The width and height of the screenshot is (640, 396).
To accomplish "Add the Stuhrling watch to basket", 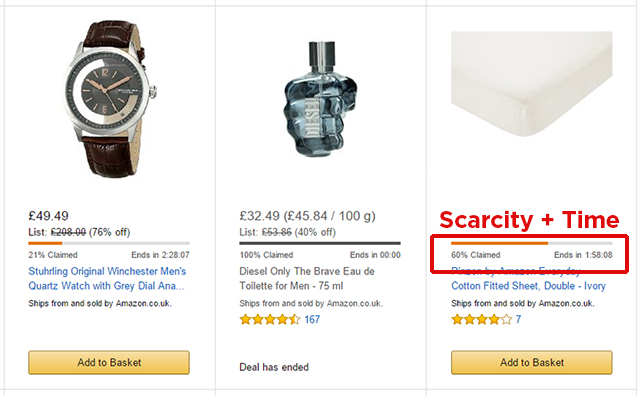I will (109, 362).
